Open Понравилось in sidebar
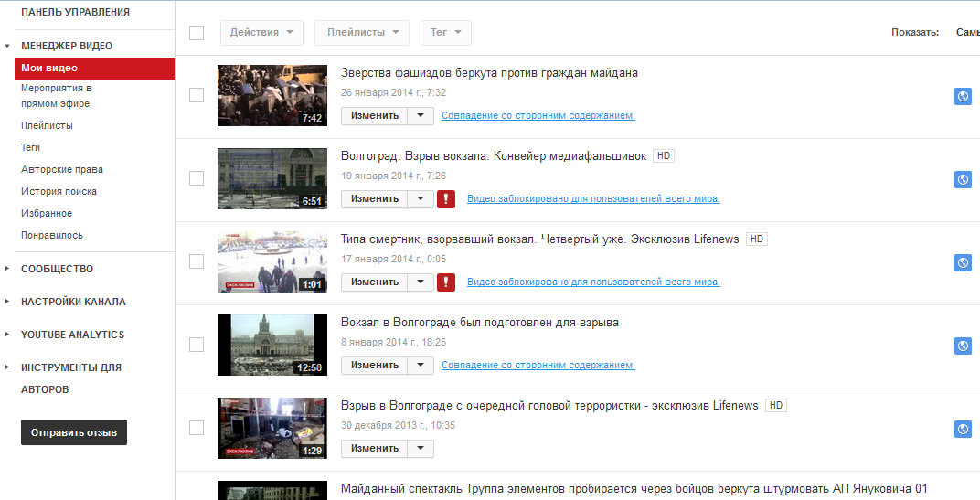This screenshot has height=500, width=980. tap(52, 235)
